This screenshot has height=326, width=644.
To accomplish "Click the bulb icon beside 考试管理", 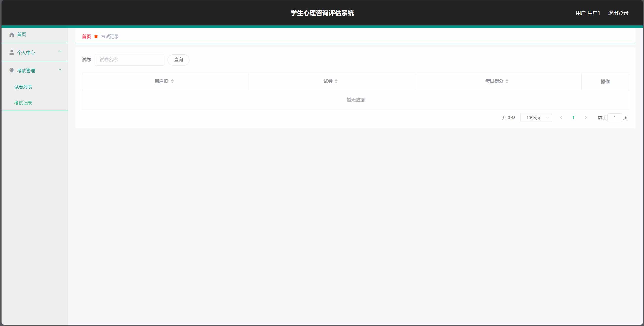I will pos(12,71).
